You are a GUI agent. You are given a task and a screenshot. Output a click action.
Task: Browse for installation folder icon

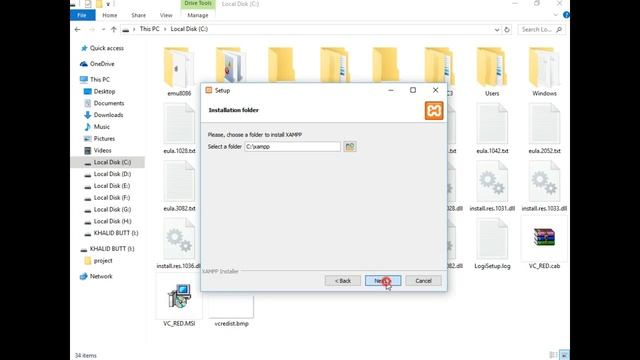click(350, 147)
